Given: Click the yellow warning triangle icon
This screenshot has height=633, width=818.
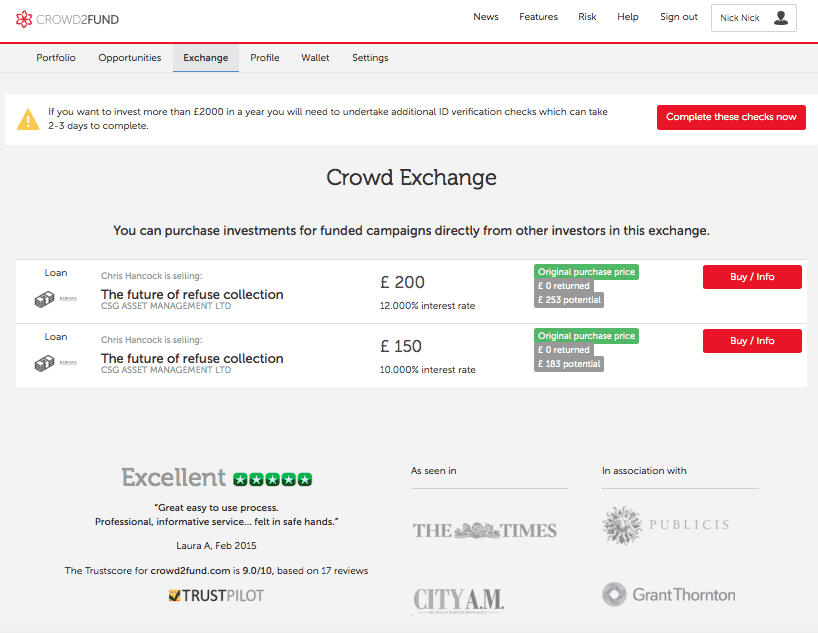Looking at the screenshot, I should (x=29, y=119).
